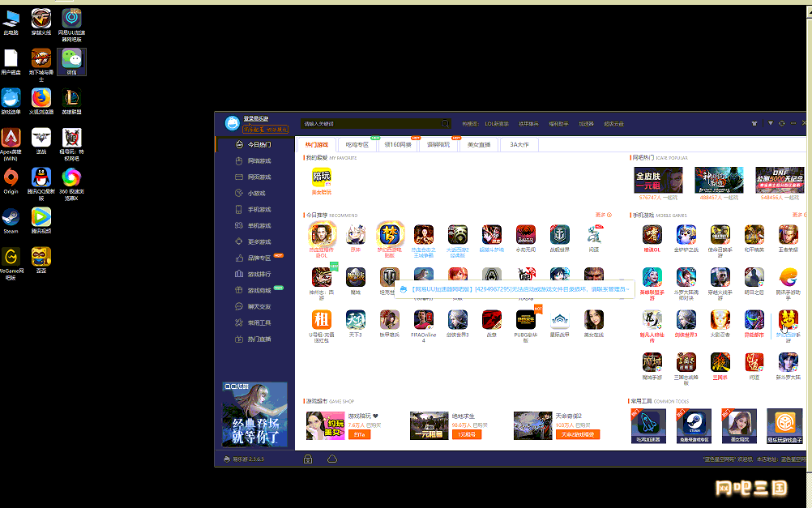Open the 今日热门 sidebar section

254,144
